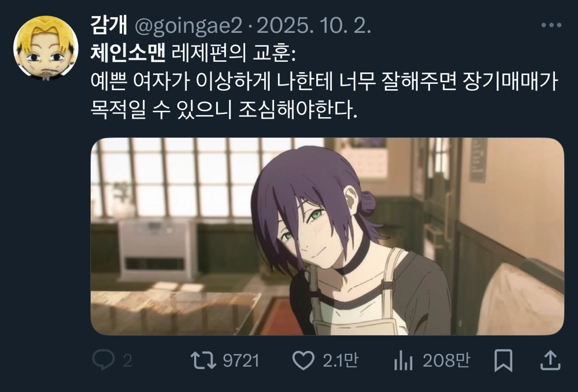This screenshot has width=578, height=392.
Task: Open the tweet's 2025. 10. 2. date link
Action: click(314, 26)
